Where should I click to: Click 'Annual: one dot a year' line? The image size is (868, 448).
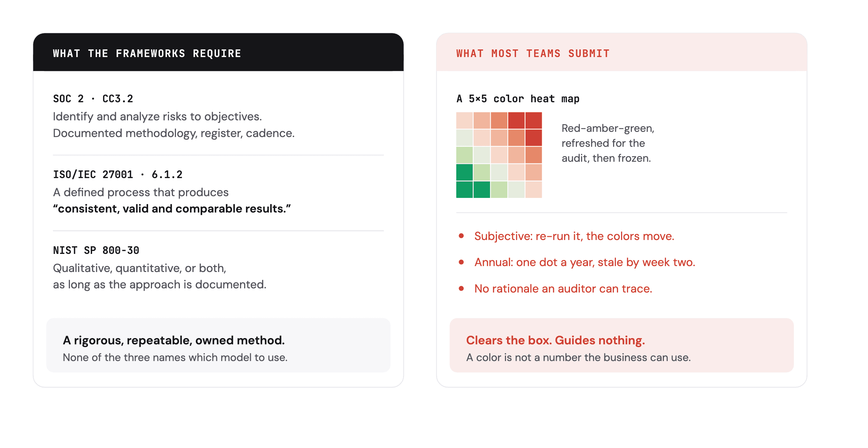click(x=585, y=262)
